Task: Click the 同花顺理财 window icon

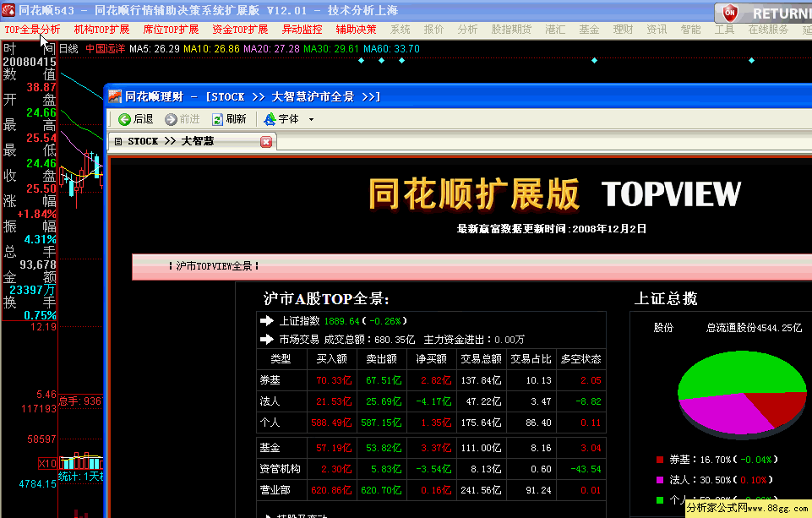Action: 115,96
